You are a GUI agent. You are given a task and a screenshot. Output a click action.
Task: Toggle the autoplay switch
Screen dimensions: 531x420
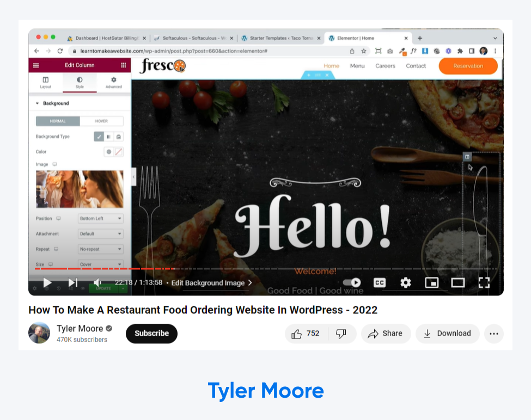click(352, 282)
